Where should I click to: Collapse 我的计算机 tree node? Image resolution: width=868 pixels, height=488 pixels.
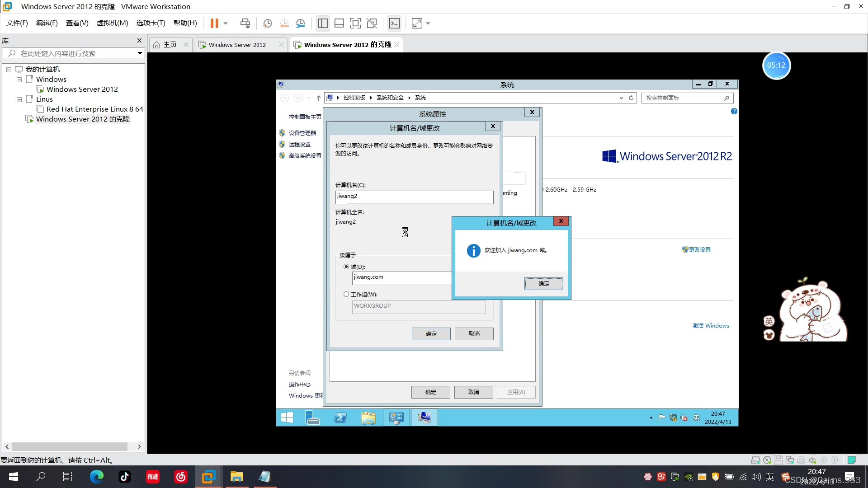coord(9,70)
